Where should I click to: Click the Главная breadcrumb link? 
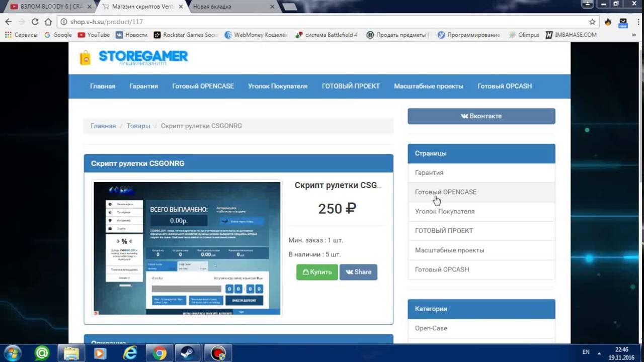coord(103,126)
